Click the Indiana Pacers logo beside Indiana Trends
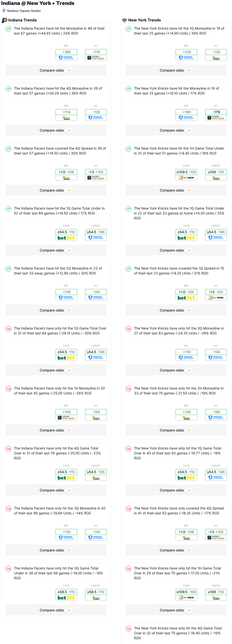This screenshot has height=644, width=232. 4,20
